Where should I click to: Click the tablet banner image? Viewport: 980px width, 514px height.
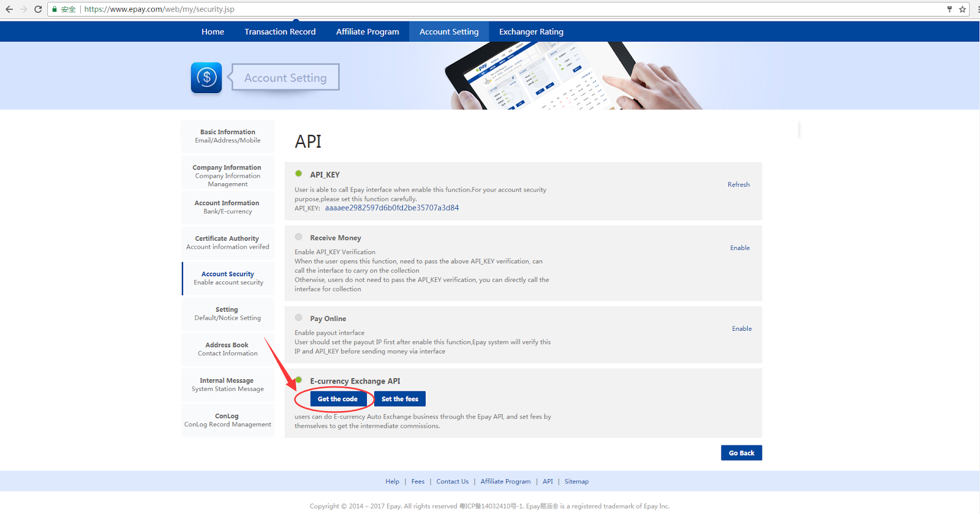[573, 76]
